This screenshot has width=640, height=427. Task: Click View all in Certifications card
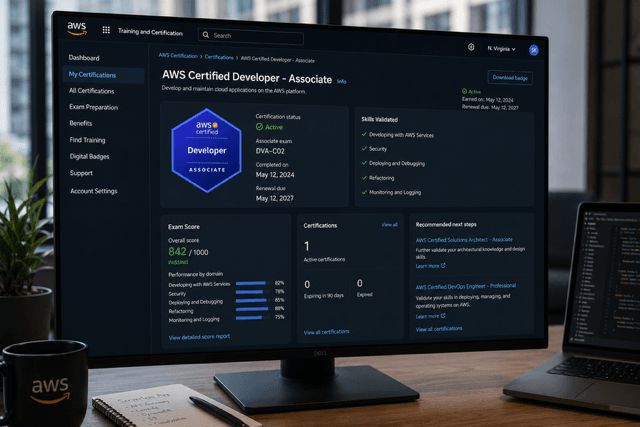point(389,225)
